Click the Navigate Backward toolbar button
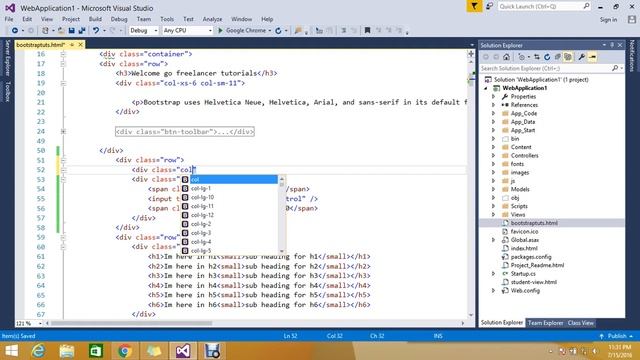This screenshot has height=360, width=640. 15,31
